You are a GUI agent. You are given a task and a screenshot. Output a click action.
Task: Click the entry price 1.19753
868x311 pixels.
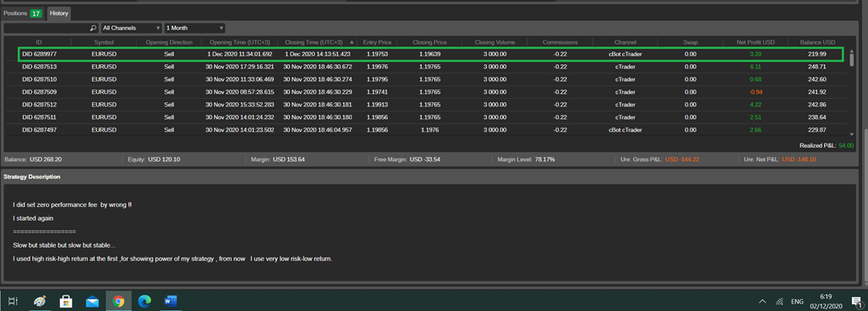pos(376,54)
